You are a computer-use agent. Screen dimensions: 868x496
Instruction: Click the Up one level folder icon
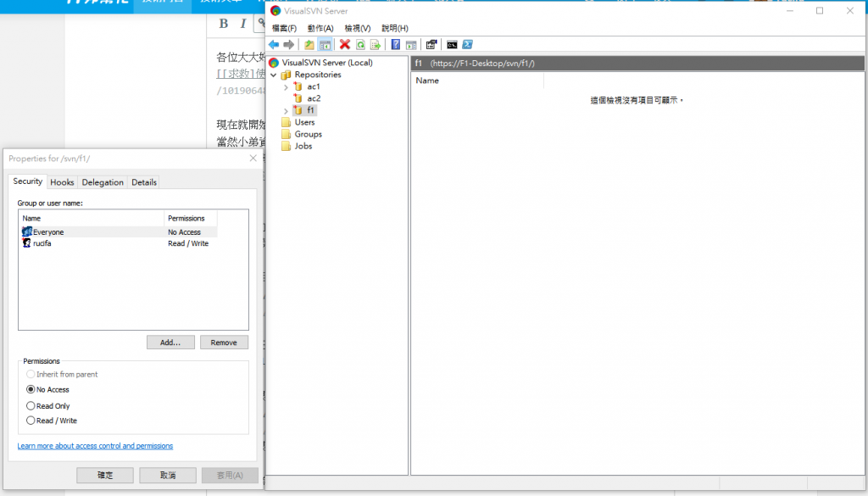coord(309,45)
